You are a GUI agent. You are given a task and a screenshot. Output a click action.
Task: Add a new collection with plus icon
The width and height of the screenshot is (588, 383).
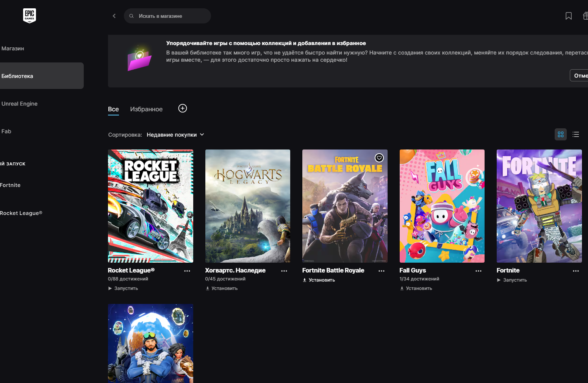point(183,109)
